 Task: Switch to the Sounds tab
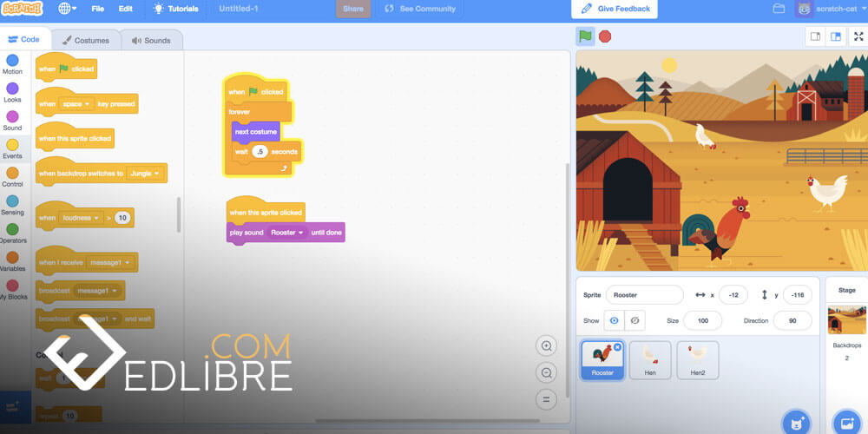coord(150,41)
